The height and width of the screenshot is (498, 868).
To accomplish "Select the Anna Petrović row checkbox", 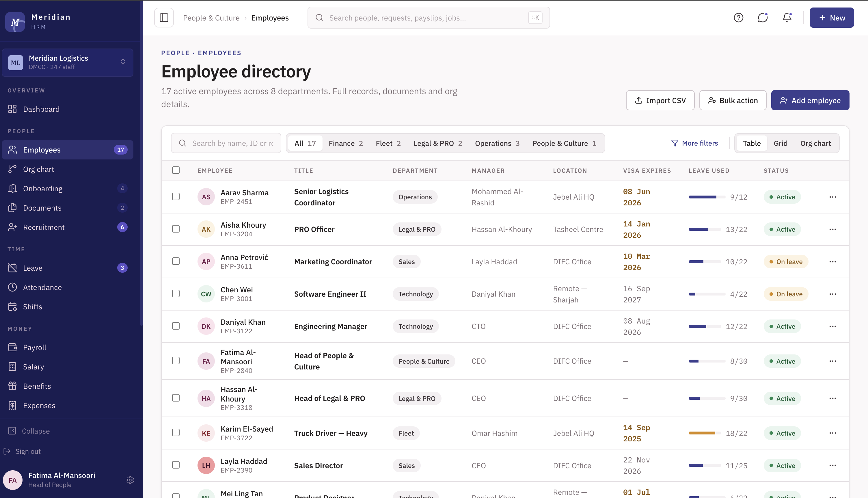I will pos(176,261).
